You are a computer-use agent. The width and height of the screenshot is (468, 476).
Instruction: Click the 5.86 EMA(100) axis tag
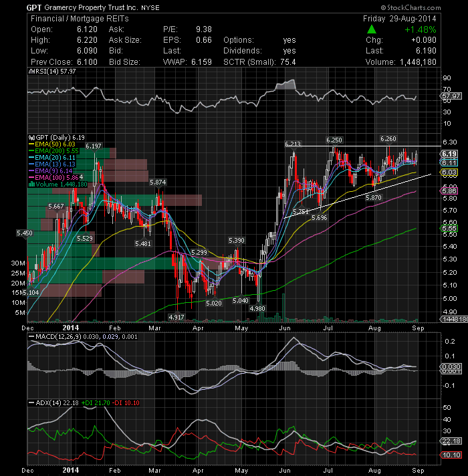449,191
